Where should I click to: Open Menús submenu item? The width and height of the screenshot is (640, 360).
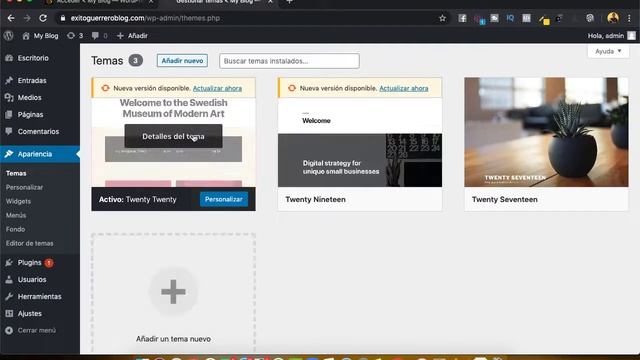pyautogui.click(x=16, y=216)
